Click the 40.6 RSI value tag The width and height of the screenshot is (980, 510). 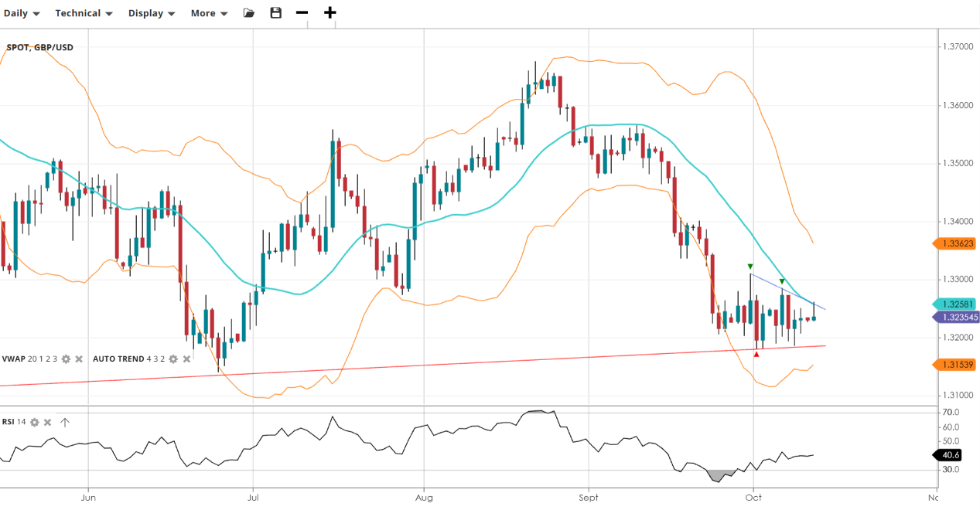pyautogui.click(x=949, y=455)
